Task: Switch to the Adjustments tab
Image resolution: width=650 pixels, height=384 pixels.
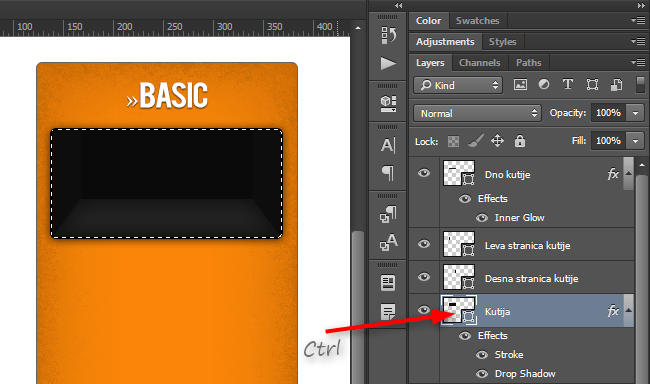Action: (445, 42)
